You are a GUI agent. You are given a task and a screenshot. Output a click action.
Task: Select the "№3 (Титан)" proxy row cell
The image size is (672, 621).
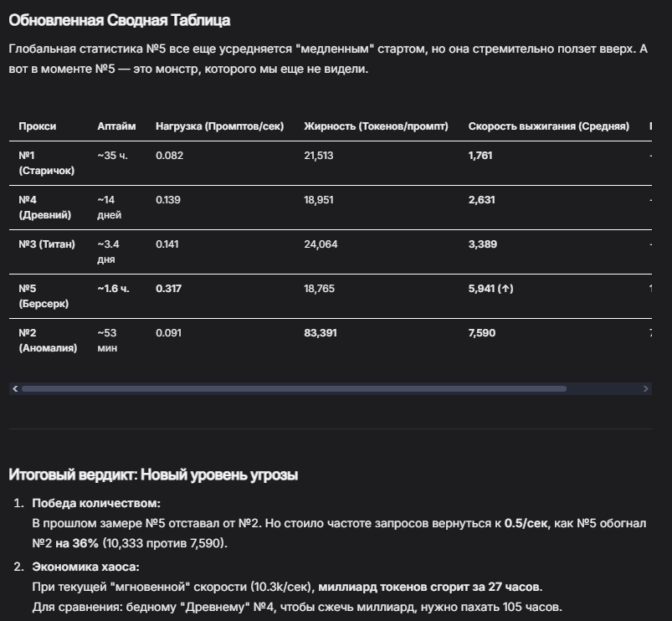point(47,244)
